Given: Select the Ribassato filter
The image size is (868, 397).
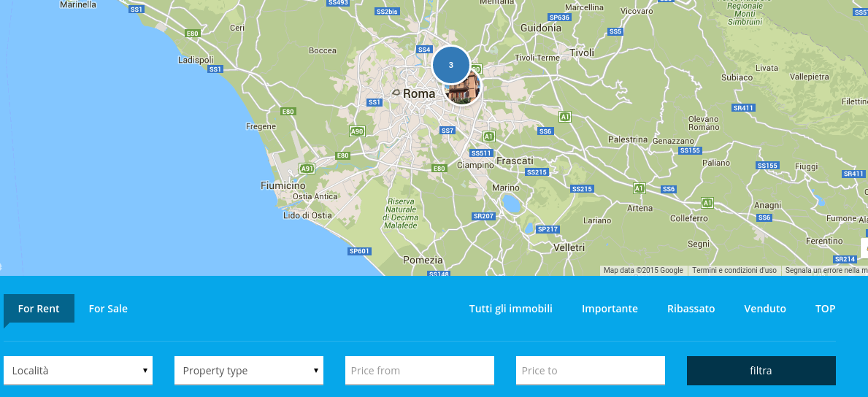Looking at the screenshot, I should point(691,309).
